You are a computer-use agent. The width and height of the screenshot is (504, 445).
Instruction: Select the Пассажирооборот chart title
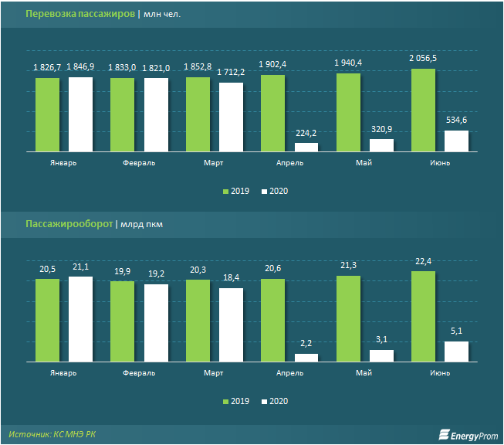pyautogui.click(x=69, y=224)
